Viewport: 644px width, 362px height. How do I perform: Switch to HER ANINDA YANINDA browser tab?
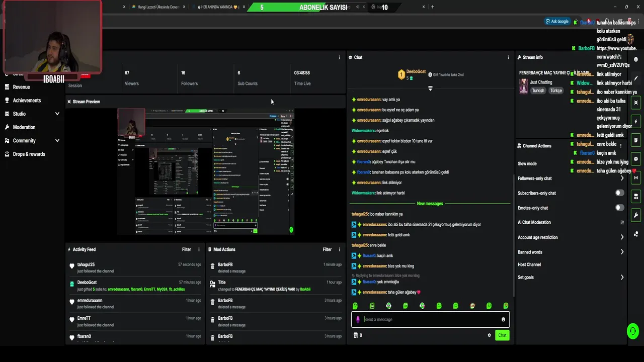[x=219, y=7]
